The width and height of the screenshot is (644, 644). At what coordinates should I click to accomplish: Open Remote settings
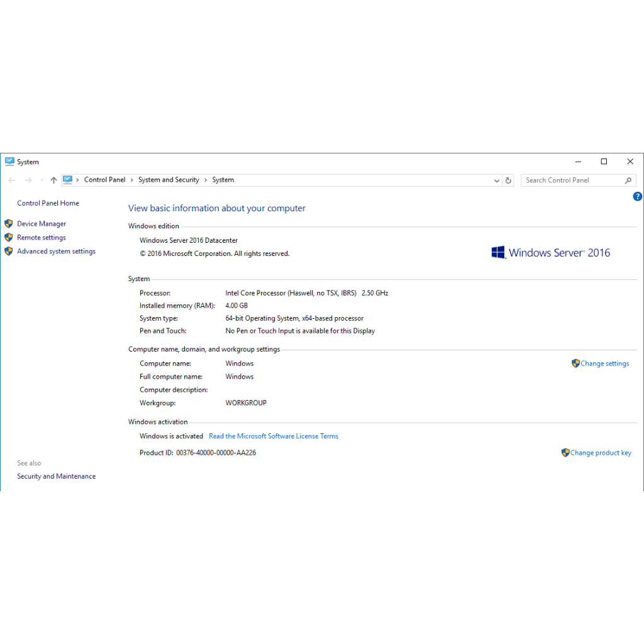point(42,238)
